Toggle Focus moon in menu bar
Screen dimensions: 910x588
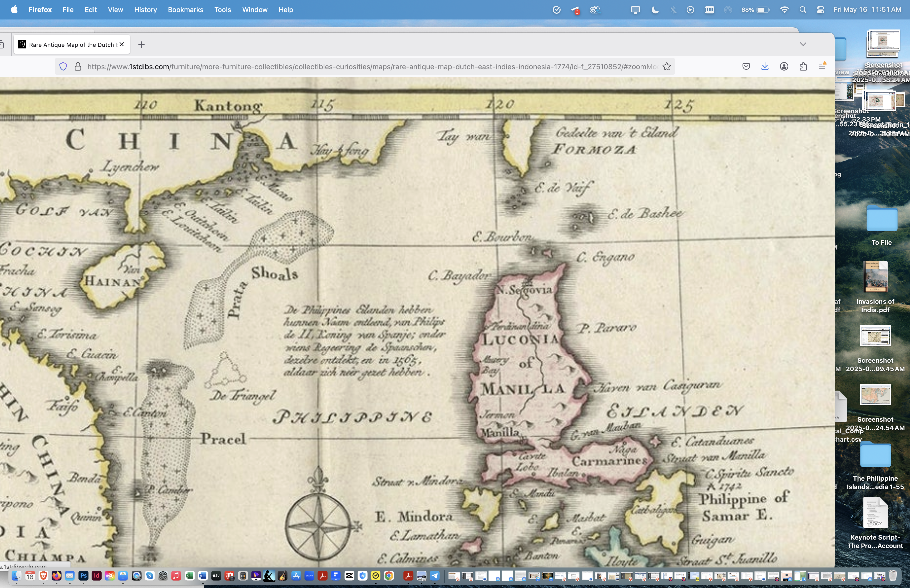point(655,9)
